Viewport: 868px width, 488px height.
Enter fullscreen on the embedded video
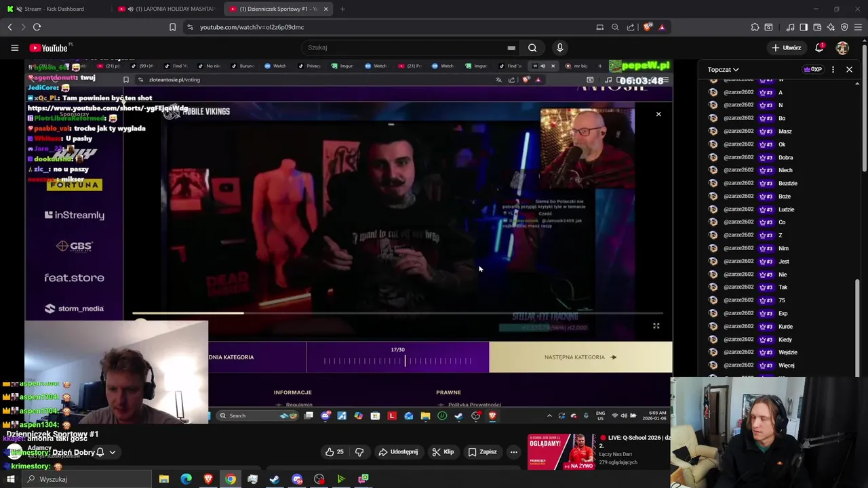point(656,326)
